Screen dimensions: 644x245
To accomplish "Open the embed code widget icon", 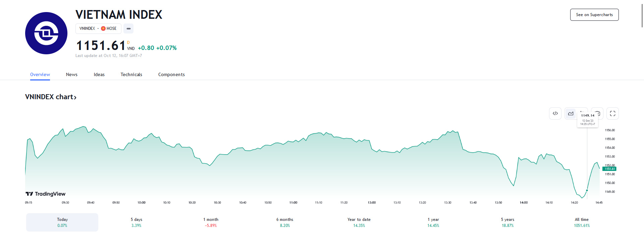I will coord(555,114).
